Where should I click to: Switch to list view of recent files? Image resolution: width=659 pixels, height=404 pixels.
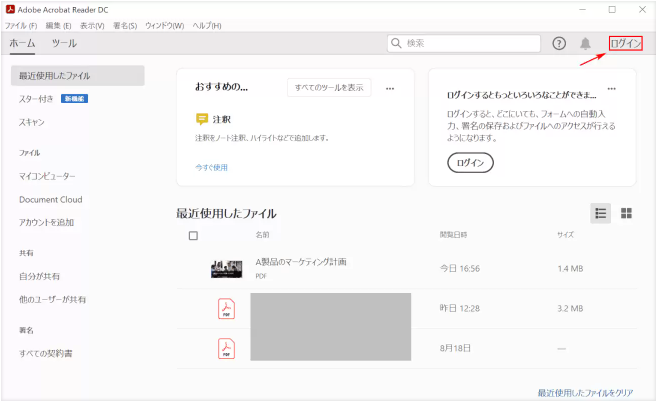(600, 213)
